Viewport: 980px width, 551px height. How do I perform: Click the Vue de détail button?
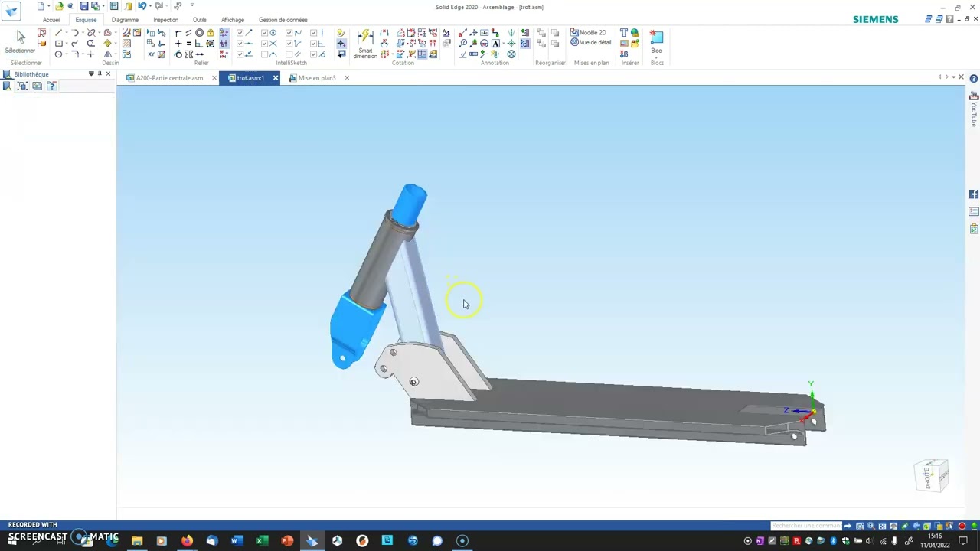[590, 43]
